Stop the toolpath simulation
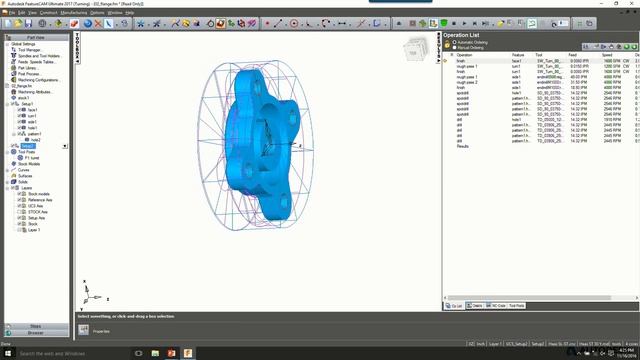The height and width of the screenshot is (360, 640). (454, 24)
